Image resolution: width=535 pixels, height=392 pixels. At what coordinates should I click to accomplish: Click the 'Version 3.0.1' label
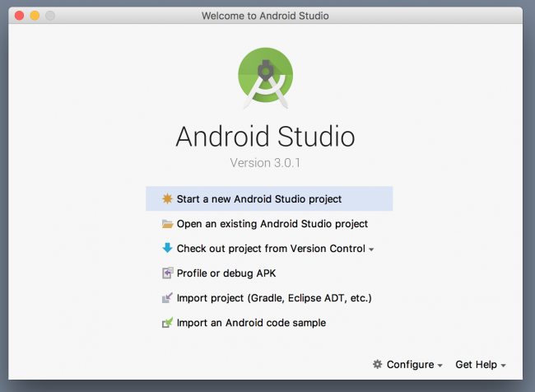coord(265,162)
